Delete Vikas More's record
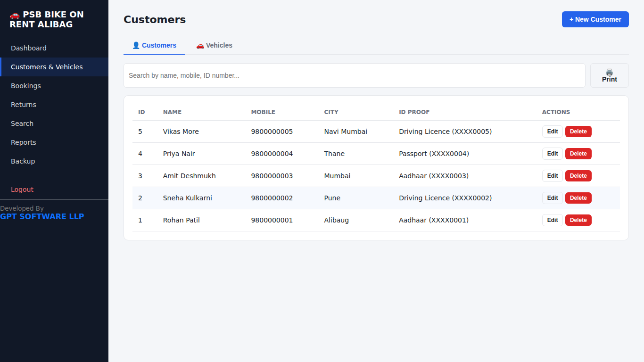Screen dimensions: 644x362 pos(578,132)
